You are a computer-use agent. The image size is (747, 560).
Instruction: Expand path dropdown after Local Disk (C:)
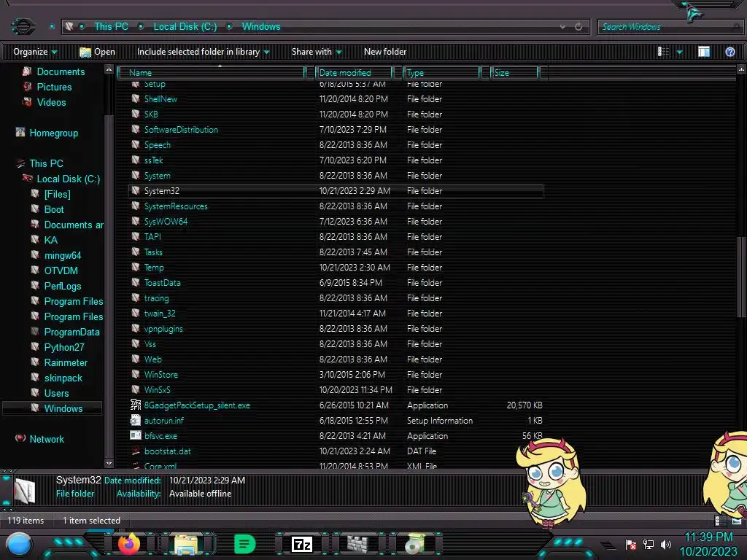tap(229, 27)
